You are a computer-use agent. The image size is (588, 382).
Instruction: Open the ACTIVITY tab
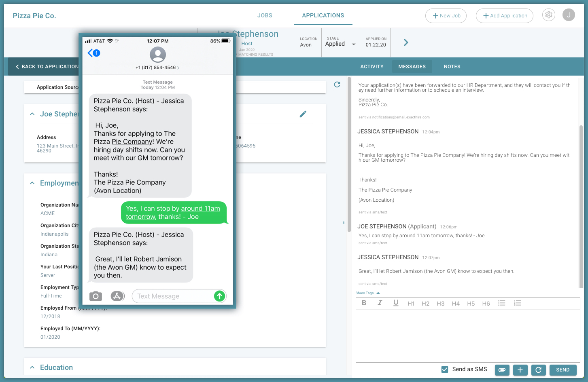coord(372,67)
